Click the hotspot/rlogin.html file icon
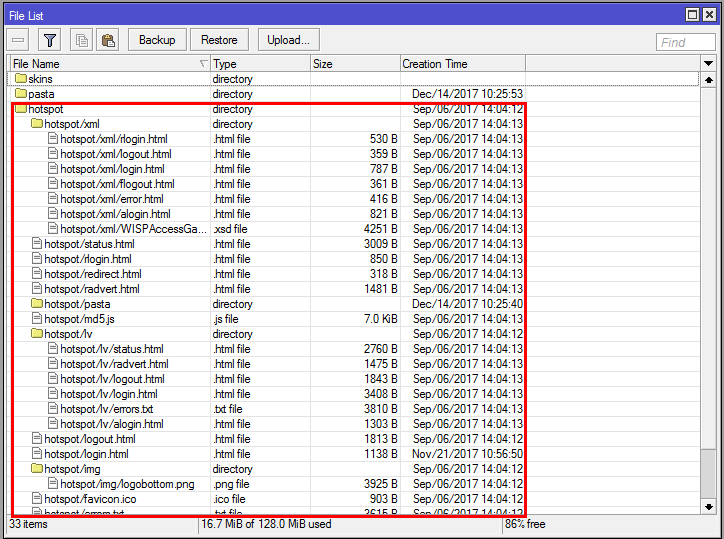724x539 pixels. tap(37, 259)
